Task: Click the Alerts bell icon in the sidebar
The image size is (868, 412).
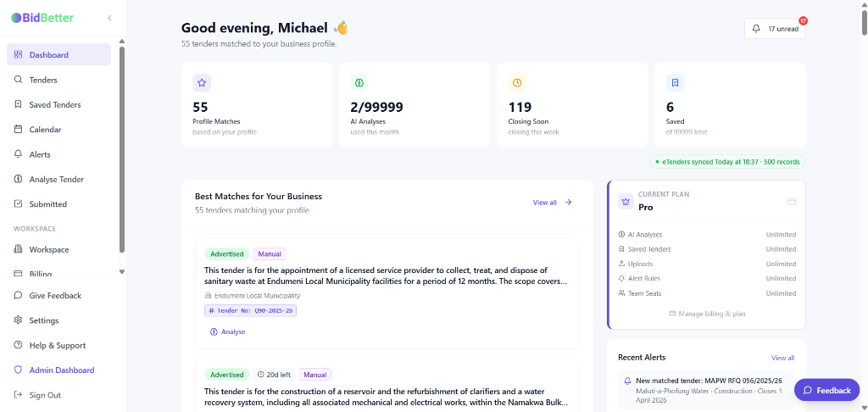Action: click(x=18, y=154)
